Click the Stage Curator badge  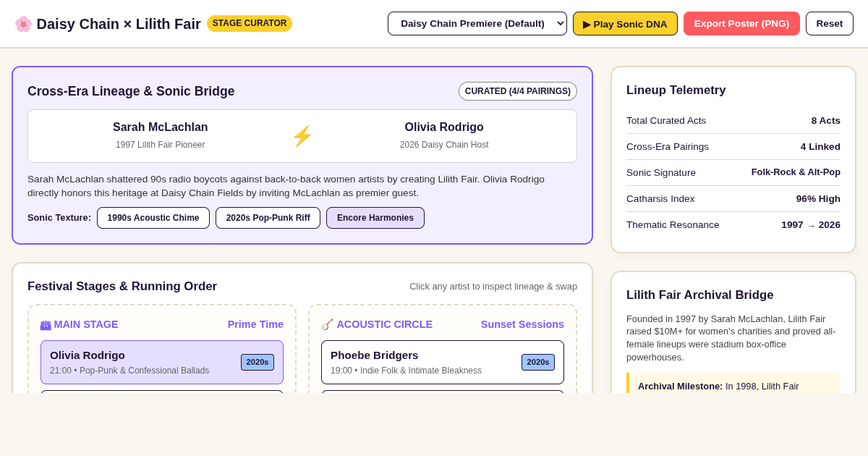[250, 23]
